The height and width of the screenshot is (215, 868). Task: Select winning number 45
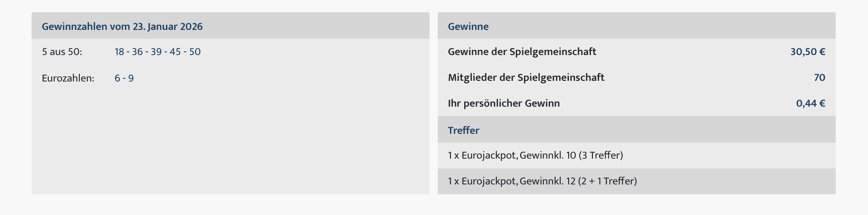tap(175, 52)
